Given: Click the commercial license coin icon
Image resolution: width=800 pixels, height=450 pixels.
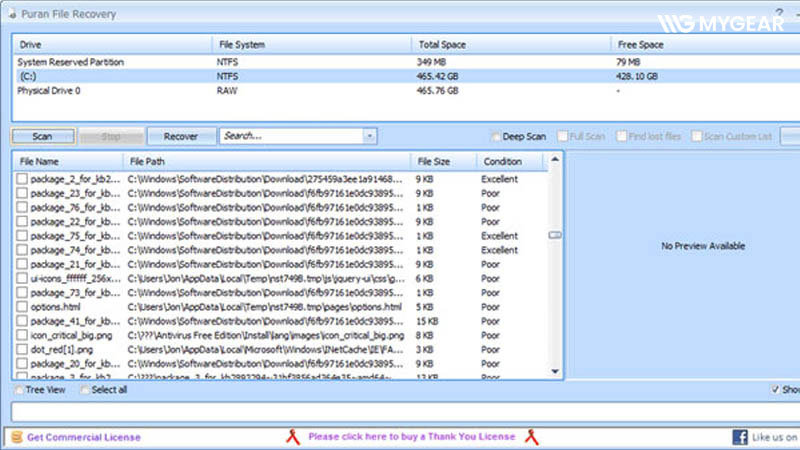Looking at the screenshot, I should [x=15, y=437].
